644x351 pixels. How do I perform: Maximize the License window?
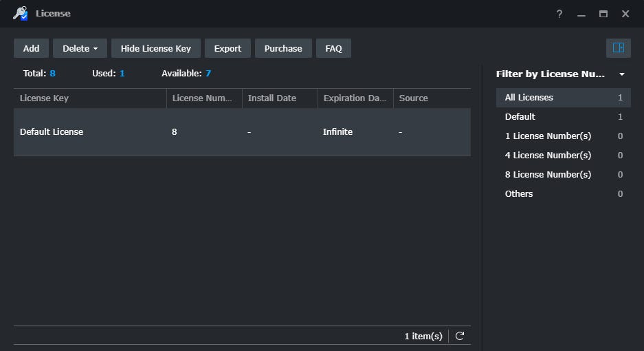tap(603, 14)
